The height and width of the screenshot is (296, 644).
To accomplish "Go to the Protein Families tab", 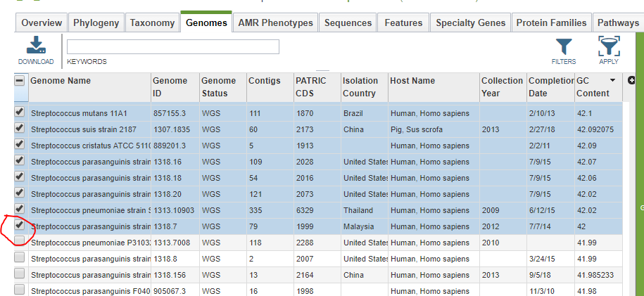I will click(x=552, y=23).
